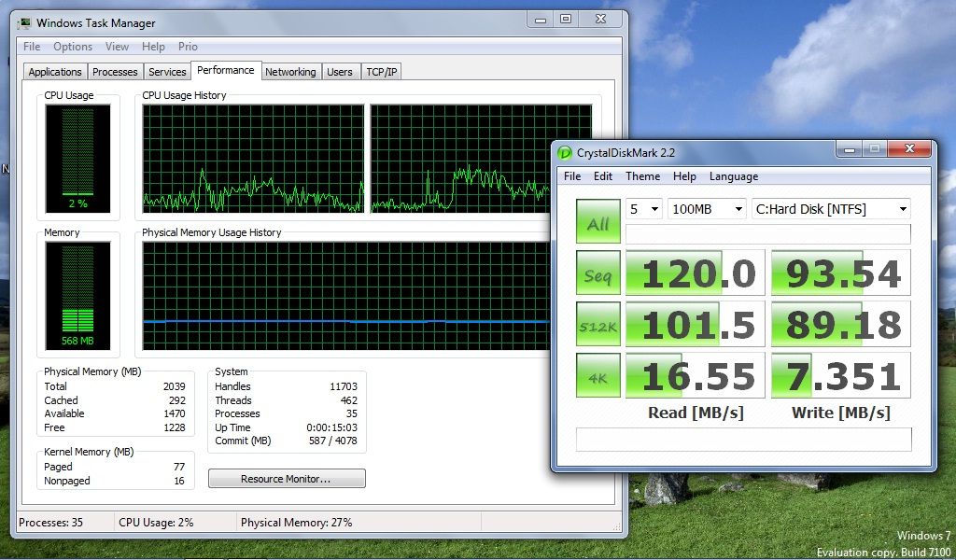The image size is (956, 560).
Task: Open the C:Hard Disk [NTFS] drive dropdown
Action: [831, 209]
